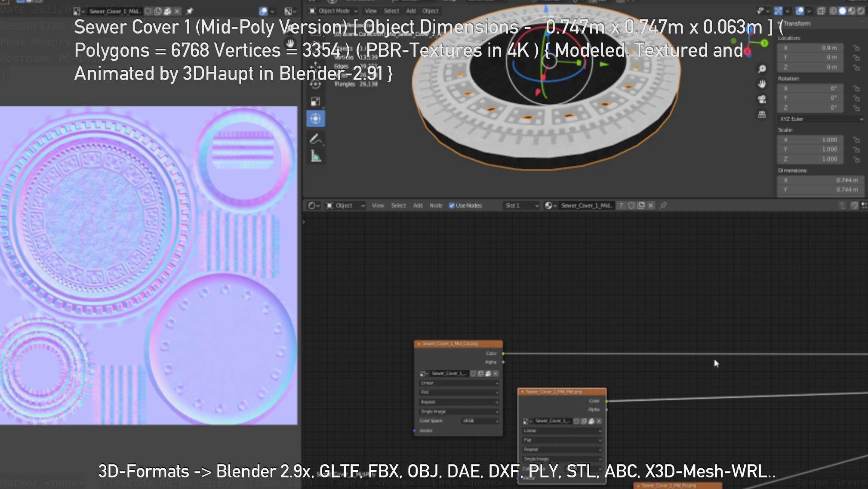Open image file in the Met.png node
Image resolution: width=868 pixels, height=489 pixels.
coord(591,421)
